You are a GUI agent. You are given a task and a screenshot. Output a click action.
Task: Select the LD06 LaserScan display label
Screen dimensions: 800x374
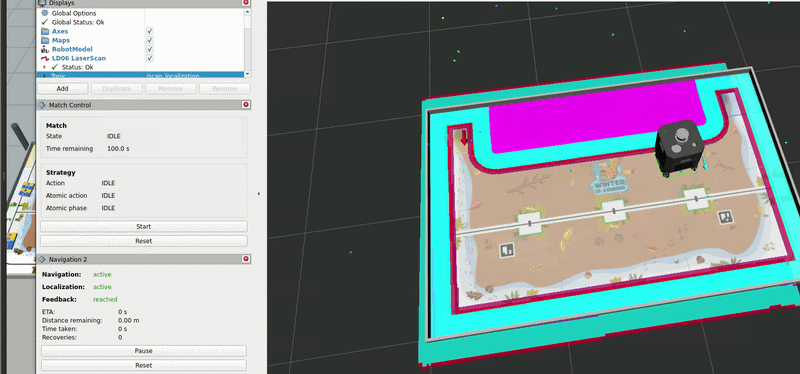tap(79, 58)
